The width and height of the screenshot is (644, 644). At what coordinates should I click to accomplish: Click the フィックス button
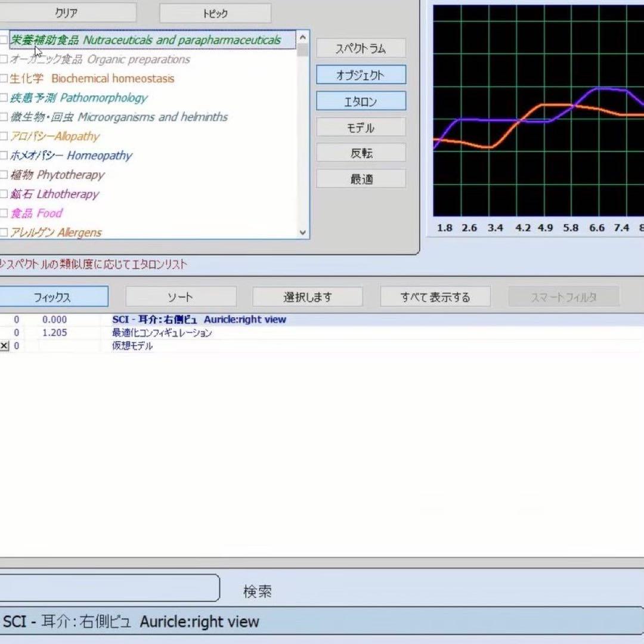coord(52,297)
